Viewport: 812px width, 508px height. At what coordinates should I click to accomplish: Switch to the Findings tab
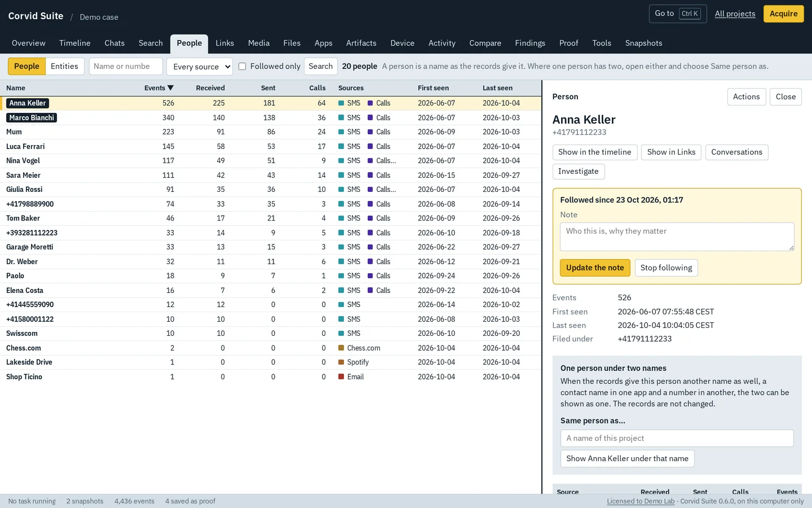(529, 43)
